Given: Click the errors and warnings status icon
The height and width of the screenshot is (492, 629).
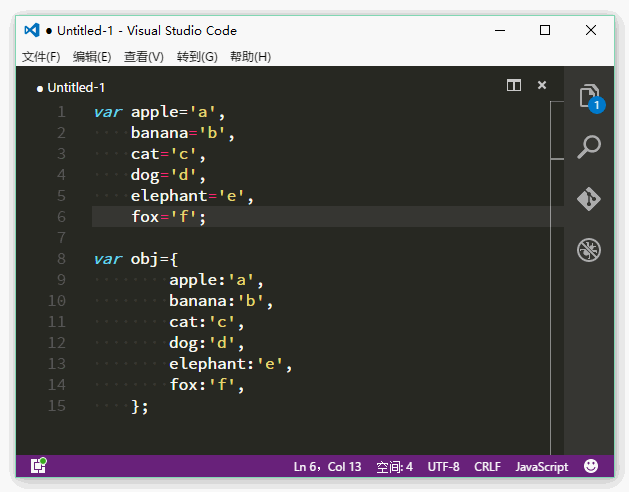Looking at the screenshot, I should pos(39,466).
